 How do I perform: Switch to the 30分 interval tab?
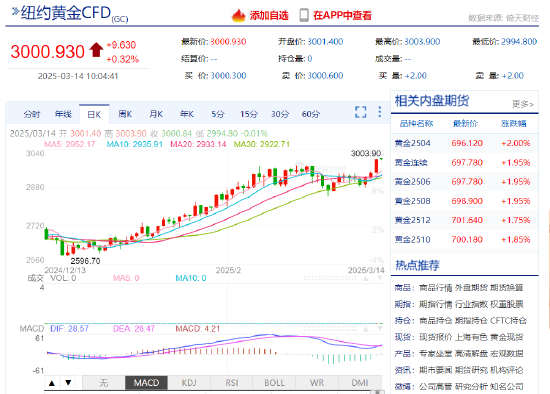[280, 114]
